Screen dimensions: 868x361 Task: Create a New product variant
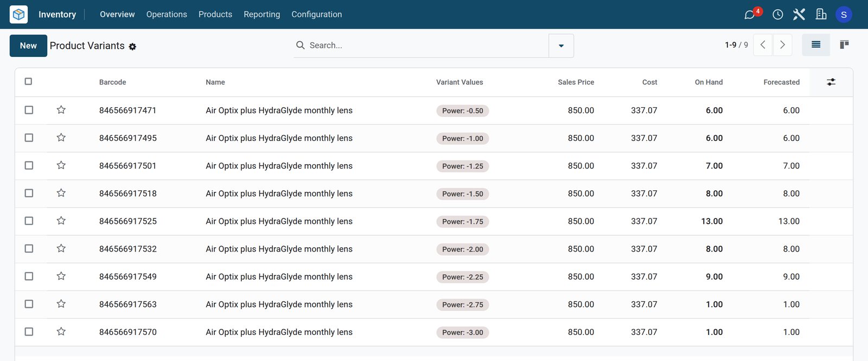28,46
